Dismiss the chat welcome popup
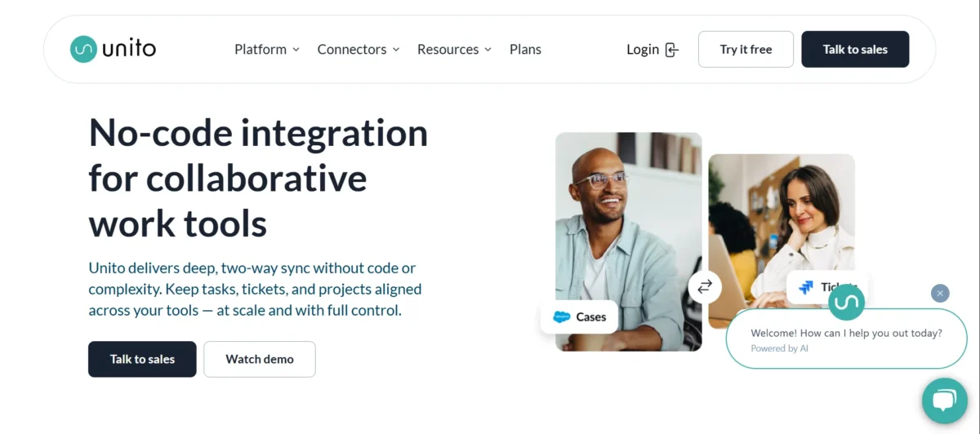Image resolution: width=980 pixels, height=434 pixels. 940,293
